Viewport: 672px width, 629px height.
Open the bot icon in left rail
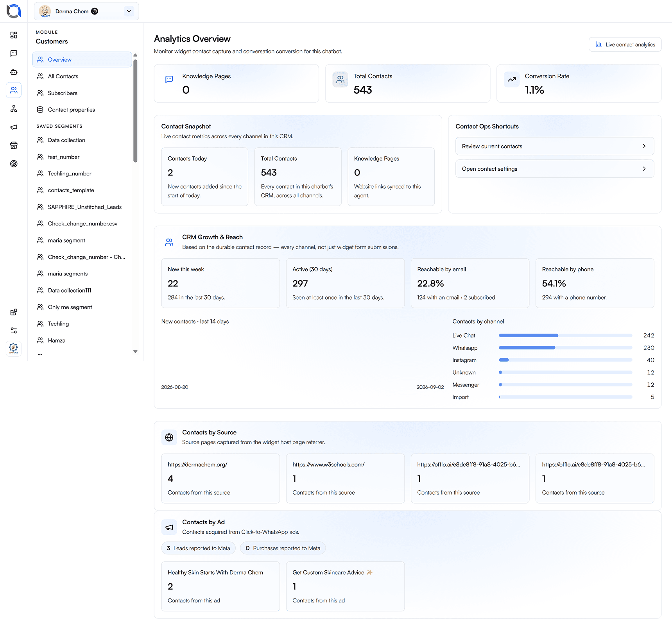(x=14, y=72)
